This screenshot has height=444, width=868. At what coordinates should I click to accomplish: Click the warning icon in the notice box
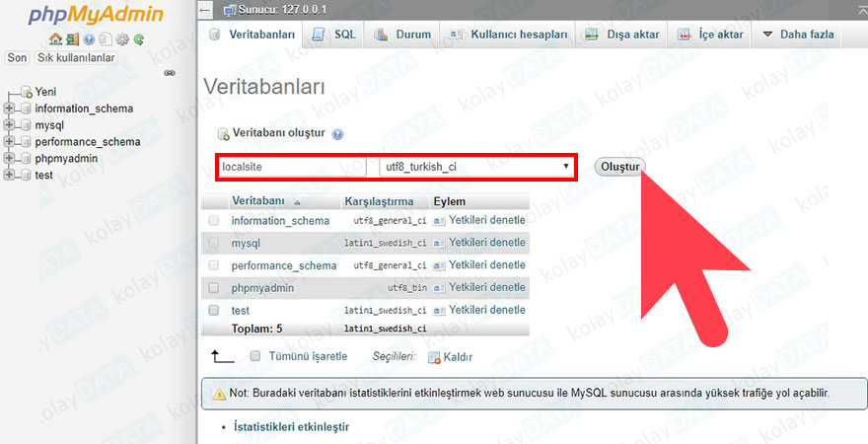pos(220,394)
